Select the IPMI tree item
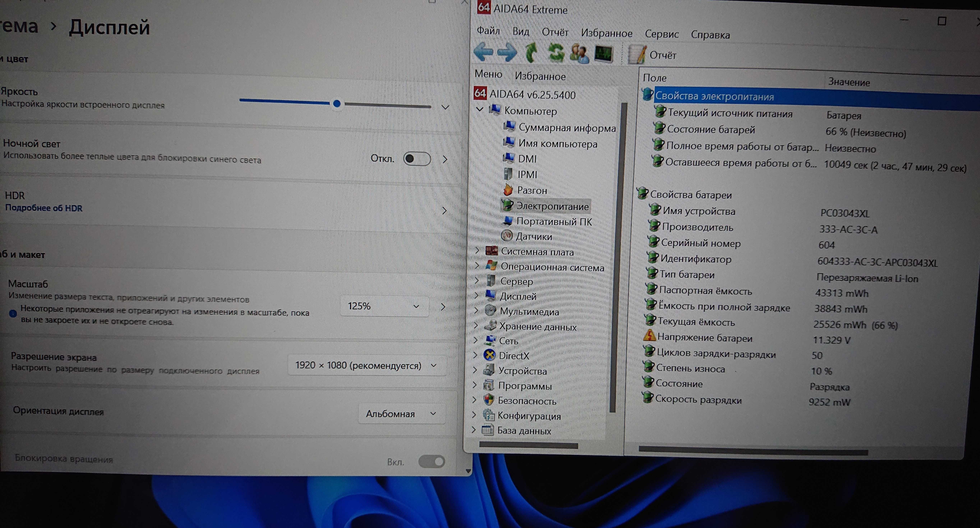980x528 pixels. click(x=520, y=174)
